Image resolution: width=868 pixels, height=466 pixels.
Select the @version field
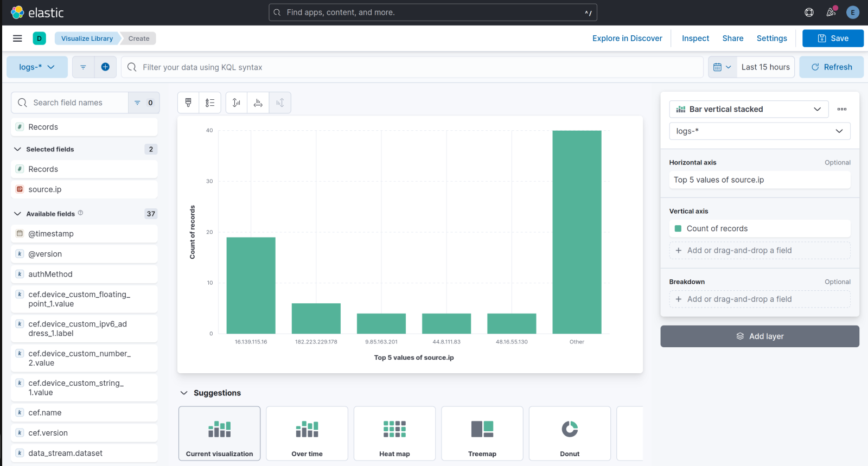coord(84,254)
